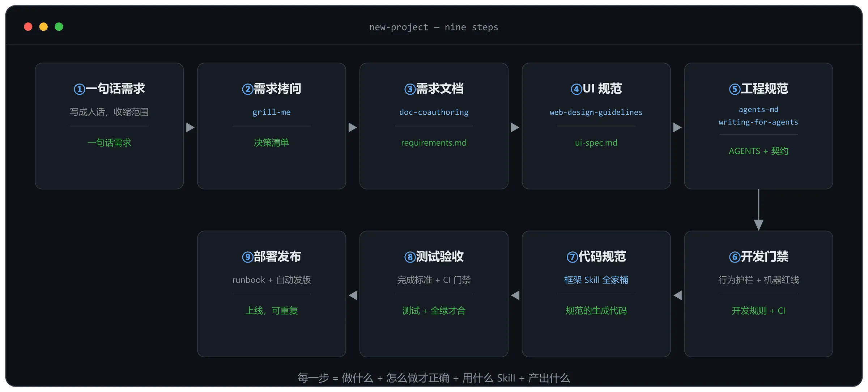Click the text 完成标准 + CI 门禁
This screenshot has width=868, height=392.
pos(434,280)
